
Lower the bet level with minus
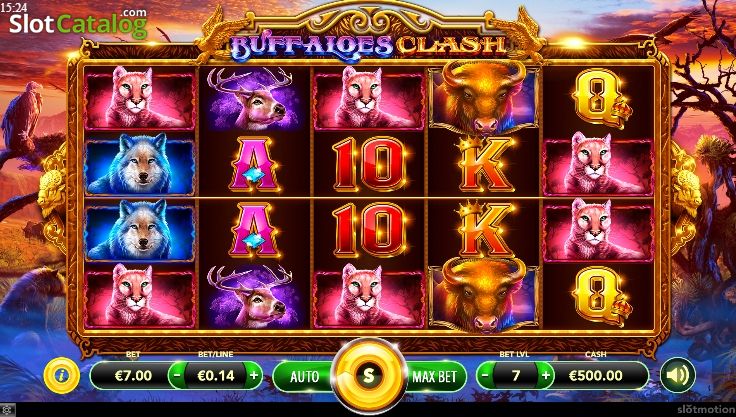[485, 375]
